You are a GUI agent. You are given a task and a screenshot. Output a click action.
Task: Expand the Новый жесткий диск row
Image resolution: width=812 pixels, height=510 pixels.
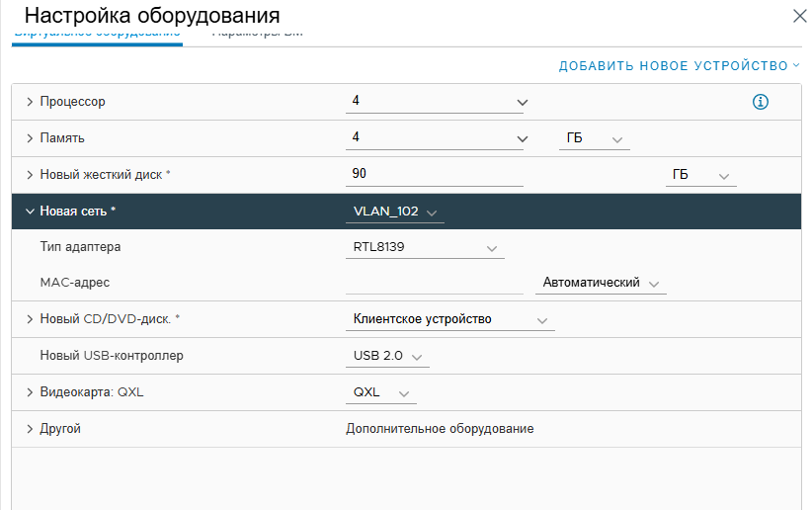click(x=30, y=175)
